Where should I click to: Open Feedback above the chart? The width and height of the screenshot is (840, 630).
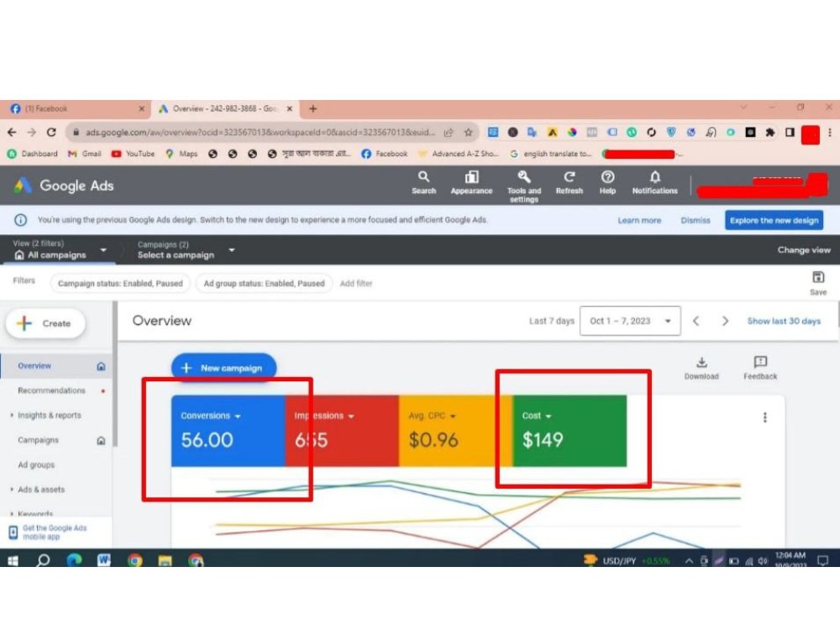point(760,368)
